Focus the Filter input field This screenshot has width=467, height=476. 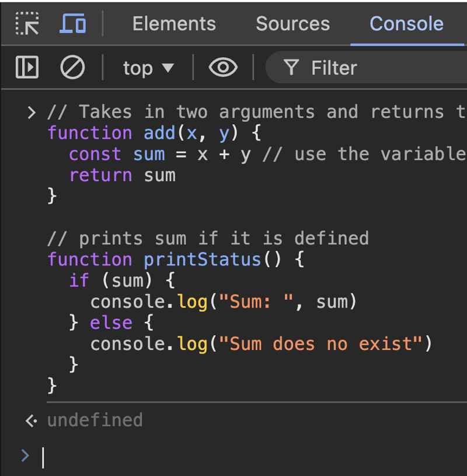(x=366, y=68)
